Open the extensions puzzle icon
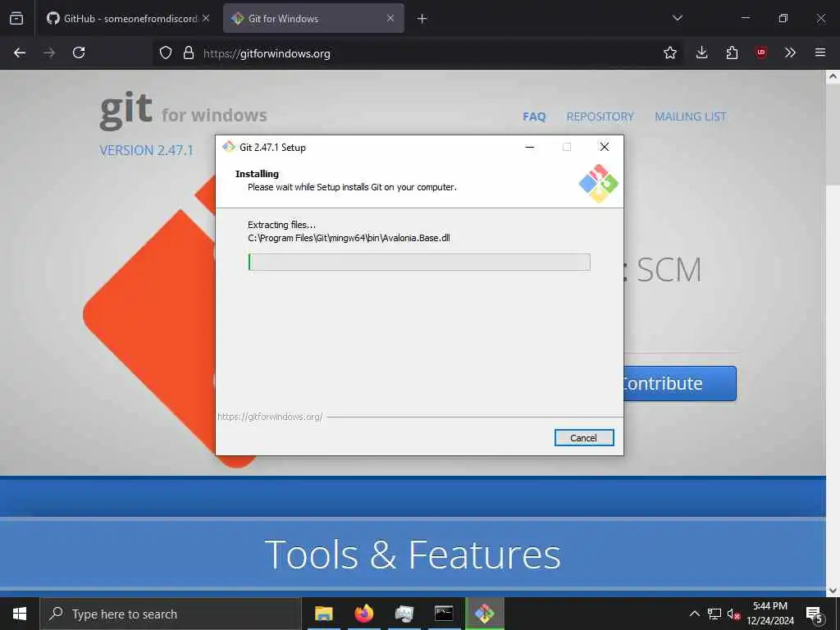The height and width of the screenshot is (630, 840). click(x=732, y=52)
